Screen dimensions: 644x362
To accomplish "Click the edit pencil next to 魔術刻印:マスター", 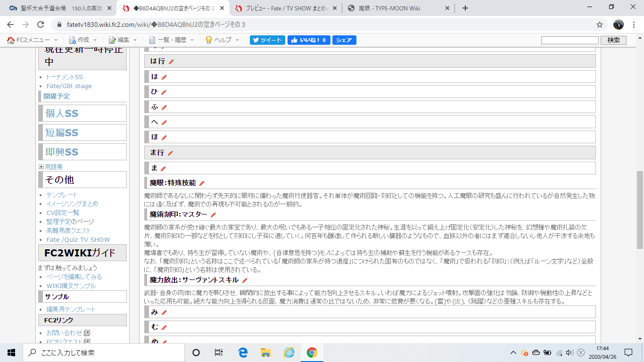I will [213, 215].
